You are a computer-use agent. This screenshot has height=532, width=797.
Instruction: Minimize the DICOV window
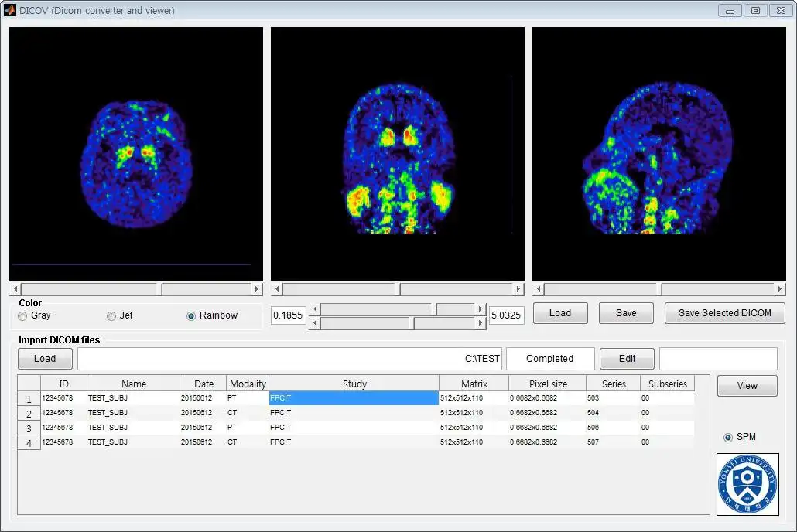730,10
